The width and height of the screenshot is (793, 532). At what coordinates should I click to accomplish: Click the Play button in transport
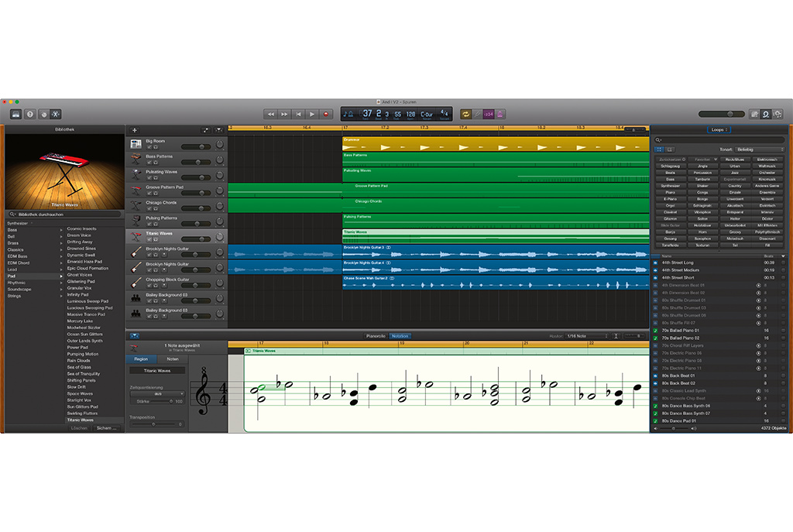point(312,114)
